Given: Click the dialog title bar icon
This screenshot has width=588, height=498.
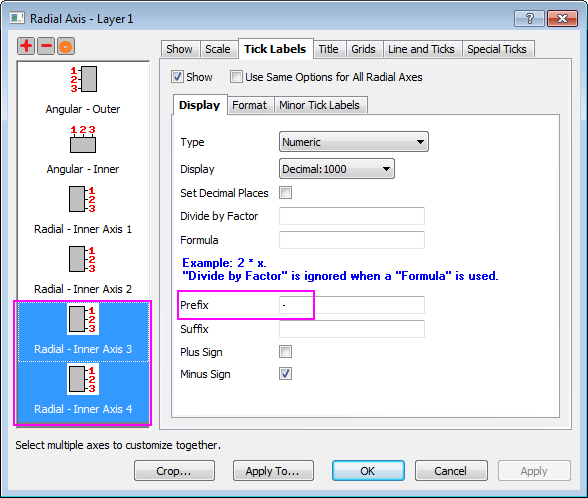Looking at the screenshot, I should tap(17, 18).
